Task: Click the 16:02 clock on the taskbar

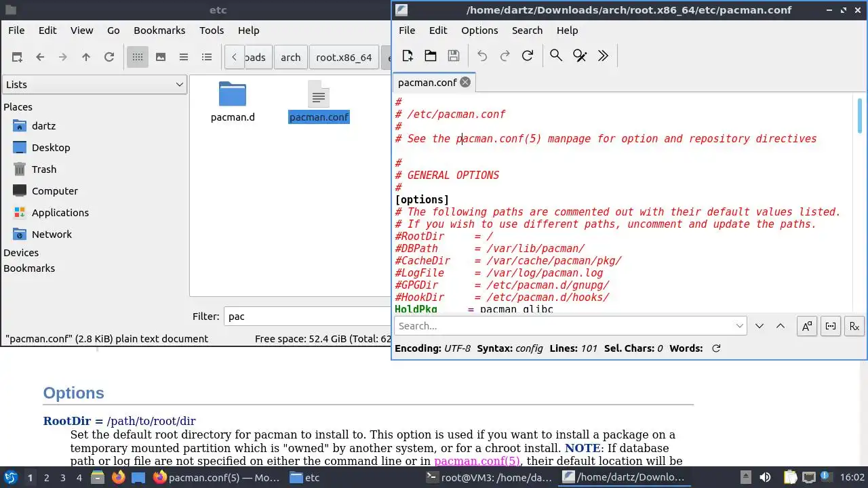Action: click(x=852, y=477)
